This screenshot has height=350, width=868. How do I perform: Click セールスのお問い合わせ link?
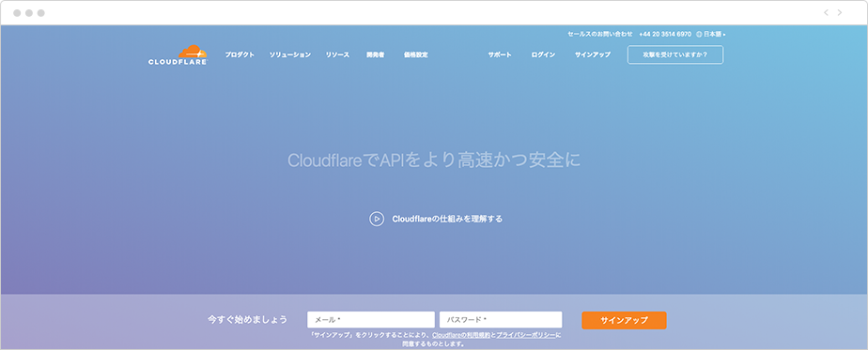(600, 35)
